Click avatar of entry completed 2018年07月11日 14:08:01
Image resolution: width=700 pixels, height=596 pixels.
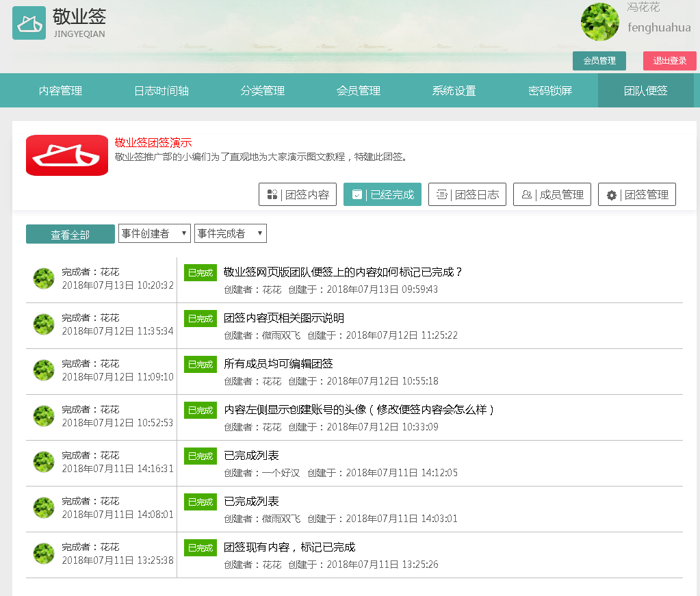(44, 508)
